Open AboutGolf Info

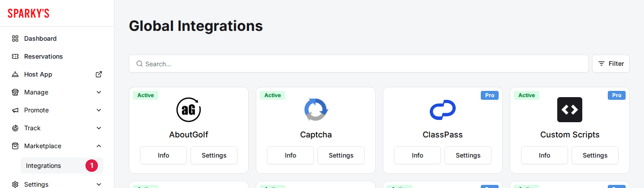point(163,155)
